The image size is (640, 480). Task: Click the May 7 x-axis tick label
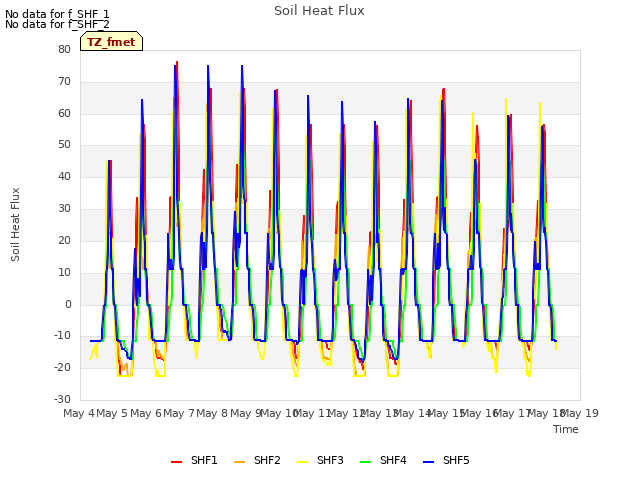click(179, 413)
